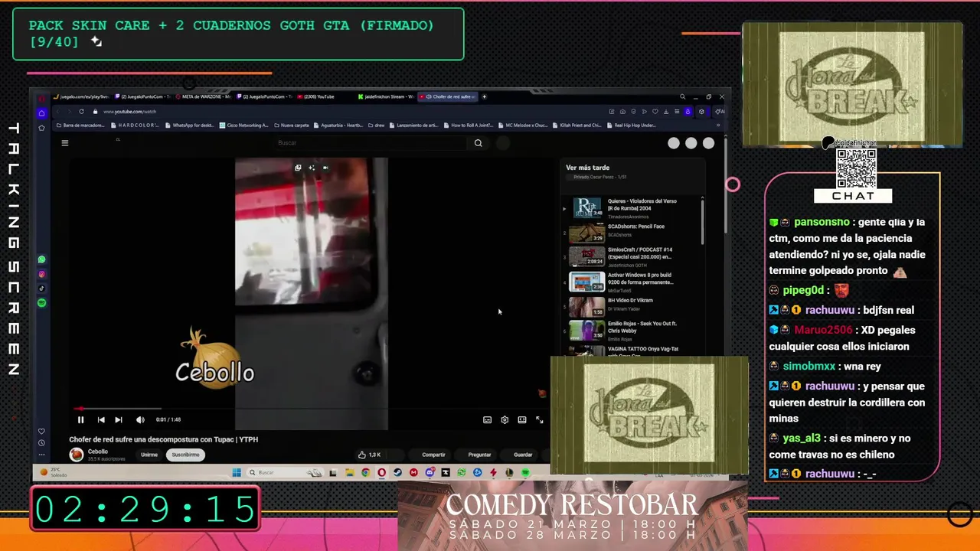Open Opera sidebar heart icon

pos(41,432)
